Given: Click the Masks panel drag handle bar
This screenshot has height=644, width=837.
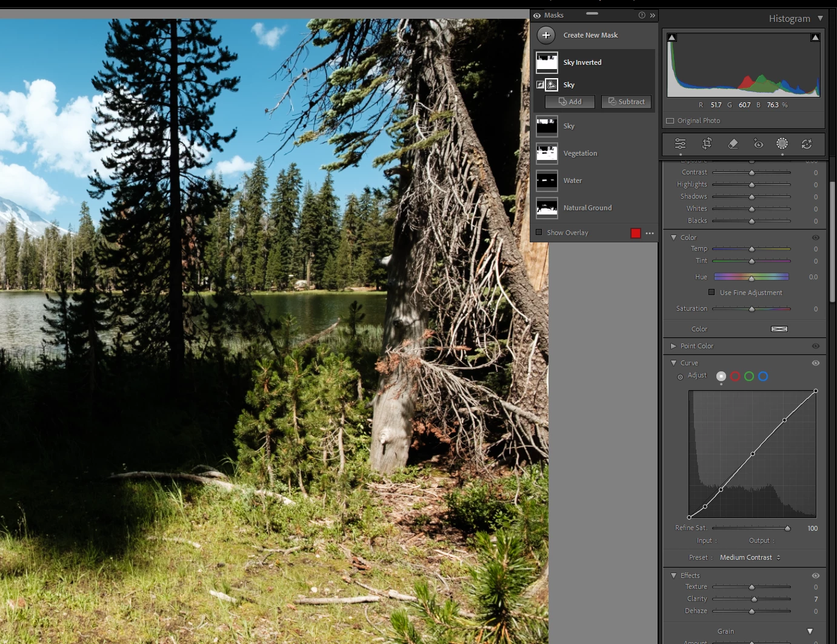Looking at the screenshot, I should pos(592,13).
